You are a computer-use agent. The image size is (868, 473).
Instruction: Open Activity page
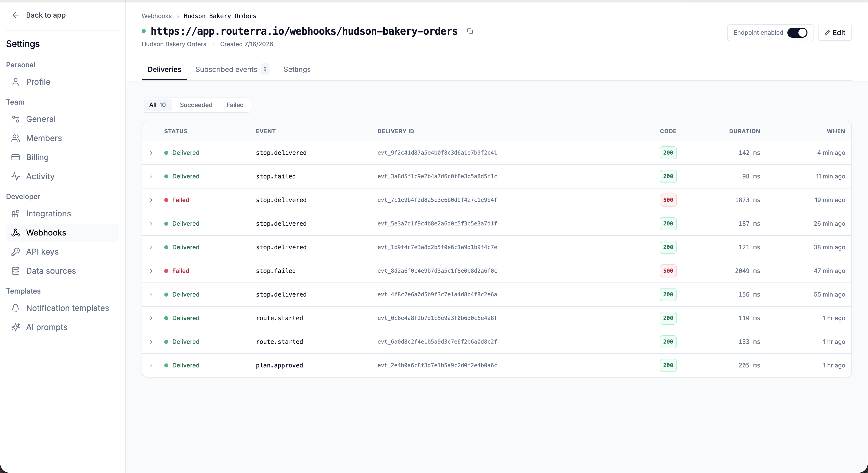[x=62, y=176]
